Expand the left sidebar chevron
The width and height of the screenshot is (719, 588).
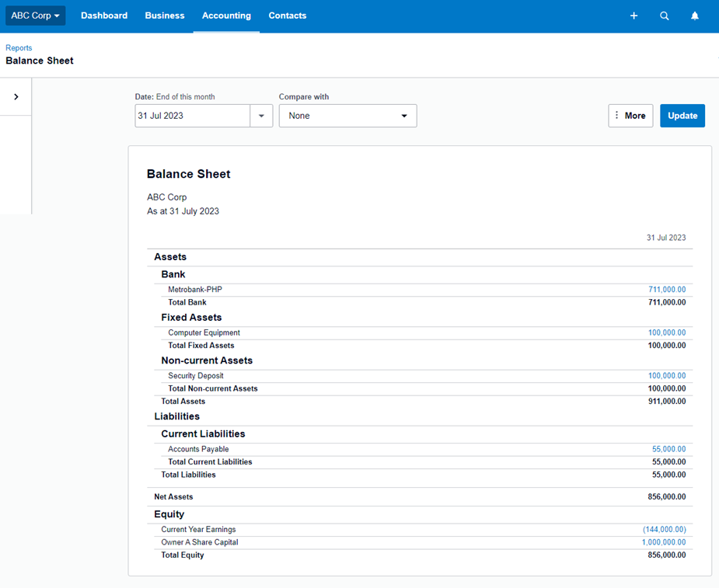(x=16, y=96)
